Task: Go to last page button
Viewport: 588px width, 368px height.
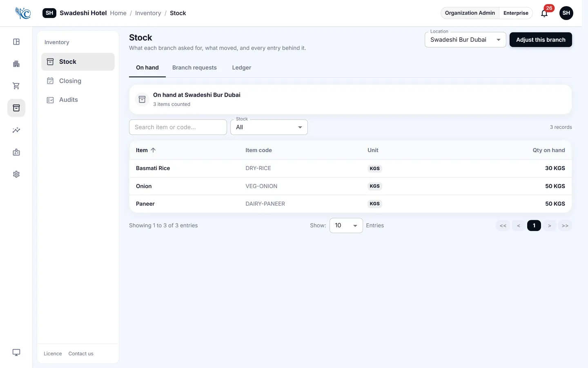Action: click(565, 226)
